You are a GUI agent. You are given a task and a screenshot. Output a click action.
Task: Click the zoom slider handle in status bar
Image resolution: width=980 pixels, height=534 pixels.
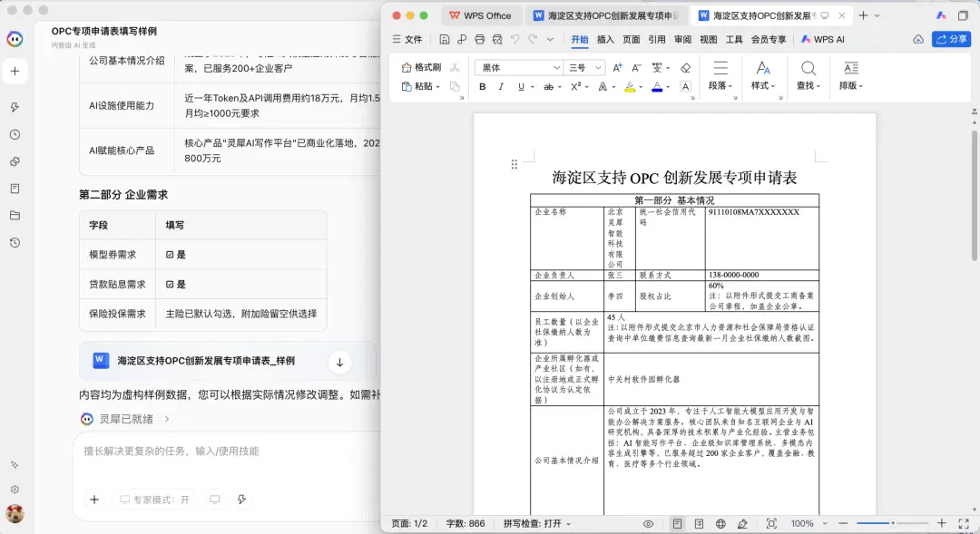(x=893, y=523)
